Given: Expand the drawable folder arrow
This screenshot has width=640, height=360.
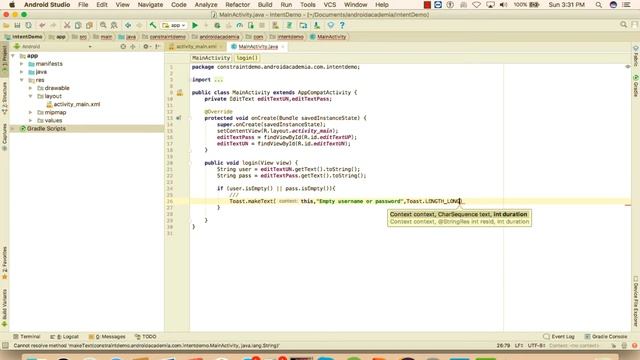Looking at the screenshot, I should pos(31,88).
